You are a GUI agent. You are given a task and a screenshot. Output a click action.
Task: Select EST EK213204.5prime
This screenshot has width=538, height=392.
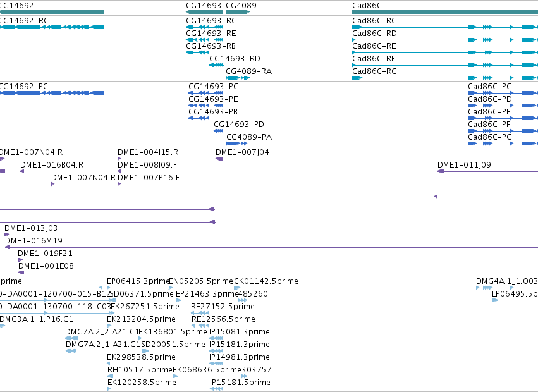[x=109, y=326]
